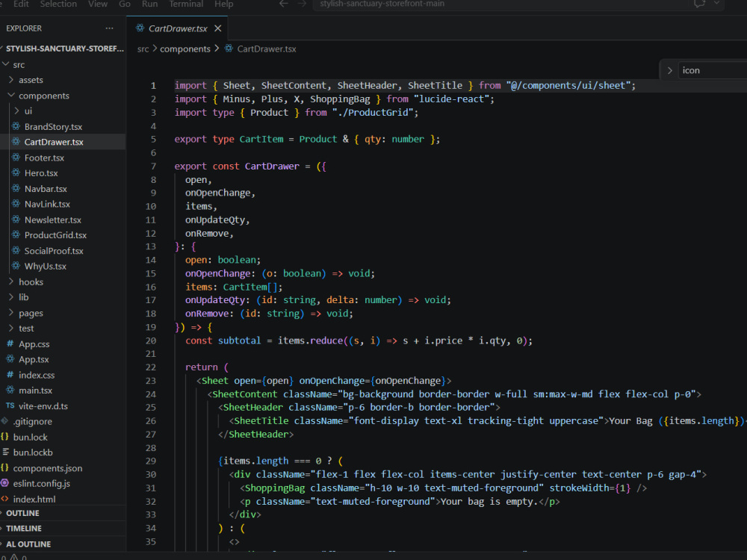The height and width of the screenshot is (560, 747).
Task: Open the Selection menu
Action: (x=58, y=4)
